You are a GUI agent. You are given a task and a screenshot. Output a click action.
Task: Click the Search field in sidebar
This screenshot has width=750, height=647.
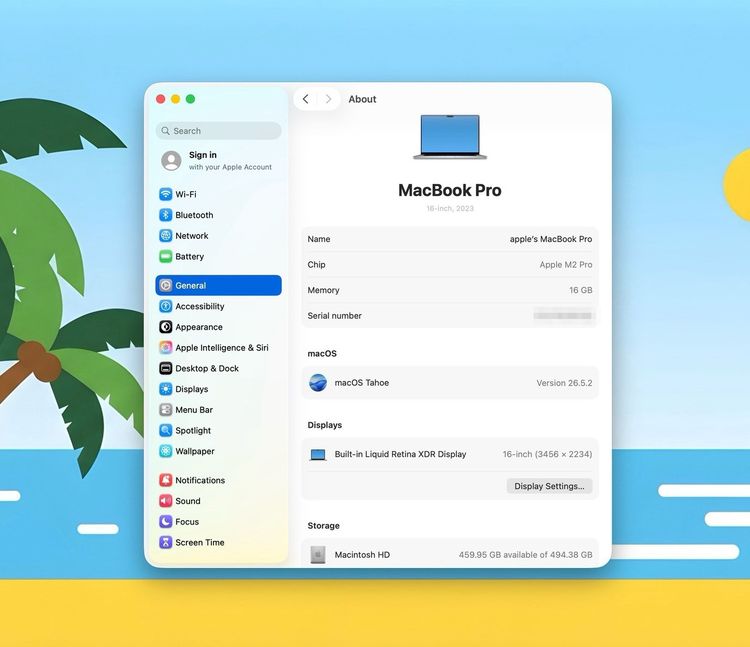tap(218, 131)
